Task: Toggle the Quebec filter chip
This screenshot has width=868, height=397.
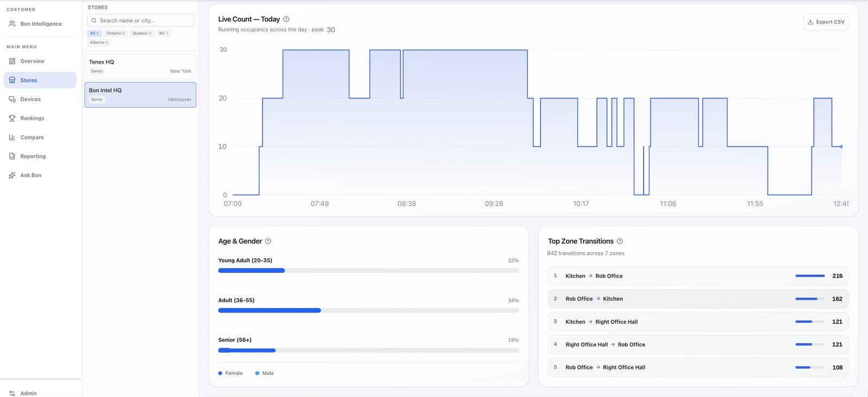Action: click(142, 33)
